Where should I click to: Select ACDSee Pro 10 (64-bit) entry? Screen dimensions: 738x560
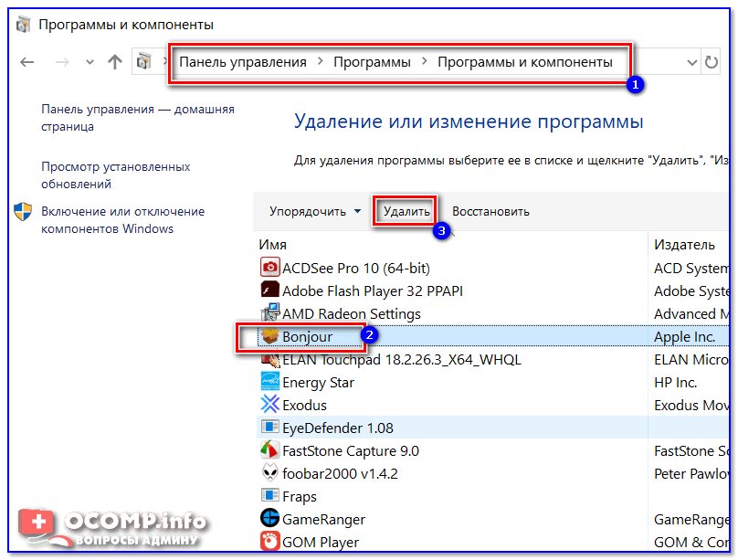[356, 269]
